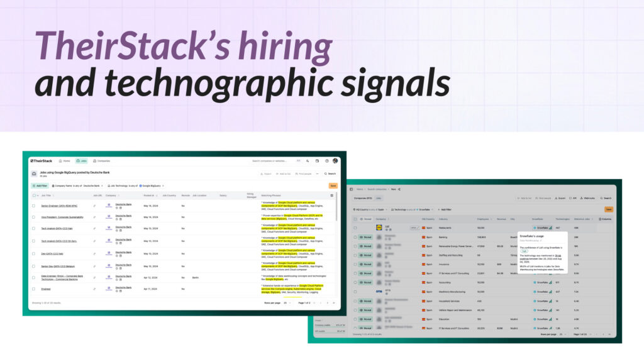Focus the search companies or websites field

tap(276, 161)
